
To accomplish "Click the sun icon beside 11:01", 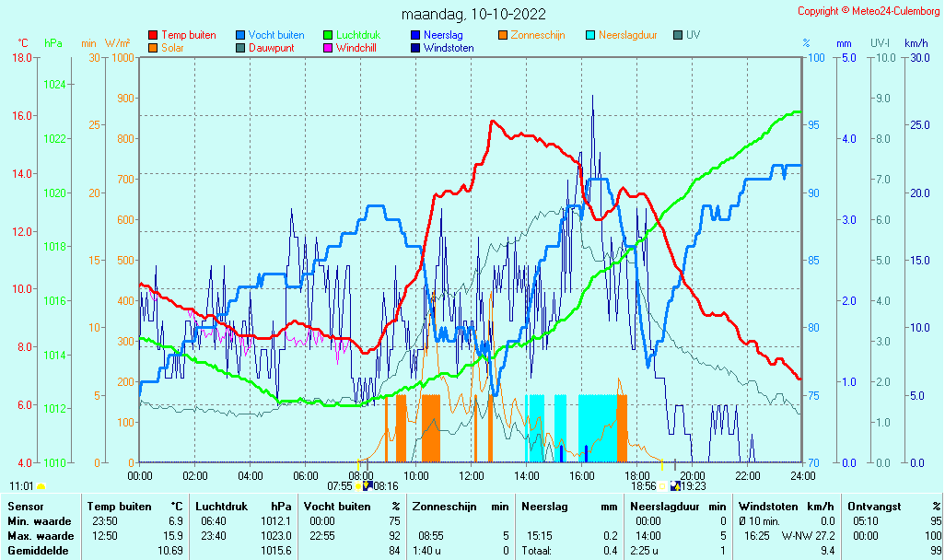I will [x=41, y=486].
